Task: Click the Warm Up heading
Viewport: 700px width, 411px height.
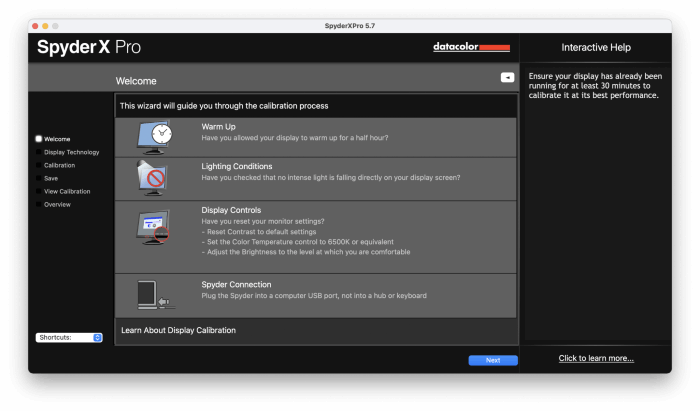Action: pos(218,127)
